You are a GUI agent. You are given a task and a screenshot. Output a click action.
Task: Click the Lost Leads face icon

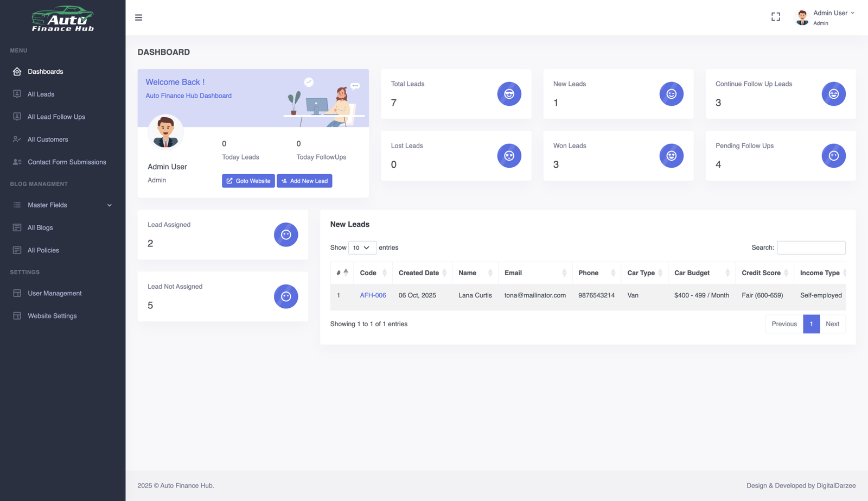pyautogui.click(x=509, y=156)
